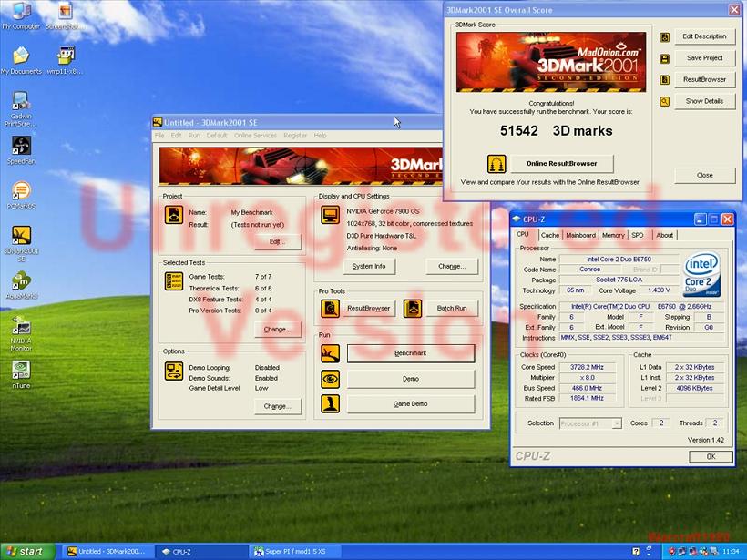
Task: Click the Core Speed value 3728.2 MHz
Action: coord(587,367)
